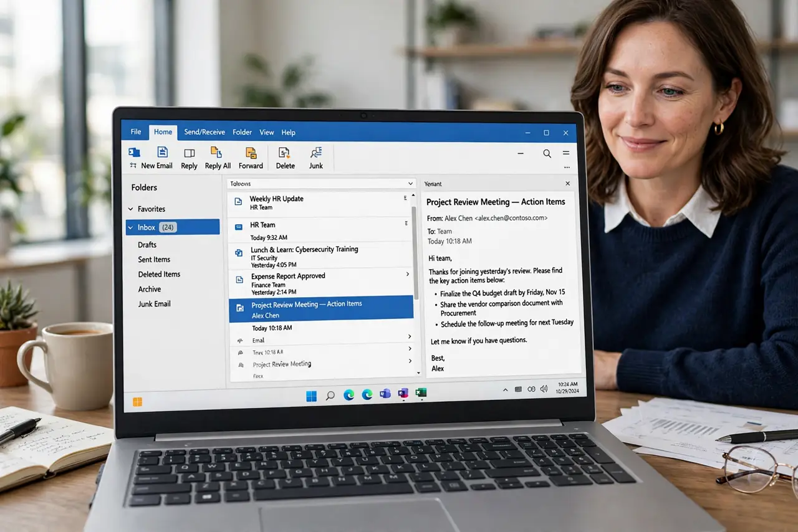The width and height of the screenshot is (798, 532).
Task: Open the search magnifier in the ribbon
Action: (x=547, y=153)
